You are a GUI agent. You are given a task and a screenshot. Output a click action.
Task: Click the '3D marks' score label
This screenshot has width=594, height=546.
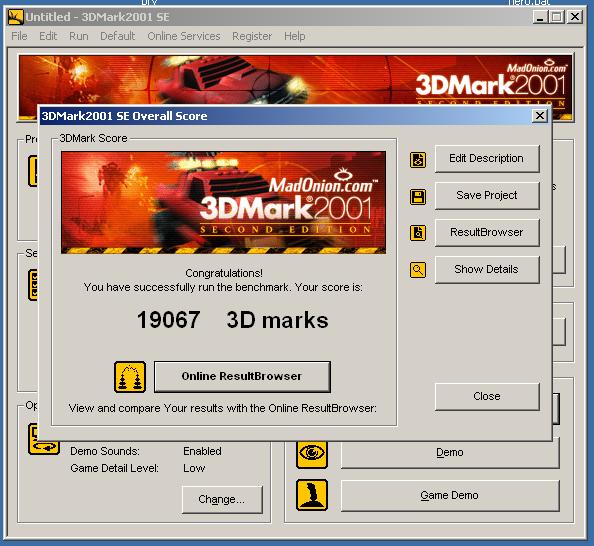pyautogui.click(x=277, y=320)
